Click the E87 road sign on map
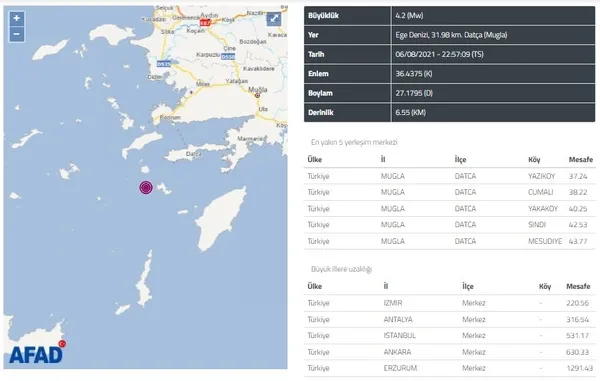The height and width of the screenshot is (381, 600). click(205, 23)
